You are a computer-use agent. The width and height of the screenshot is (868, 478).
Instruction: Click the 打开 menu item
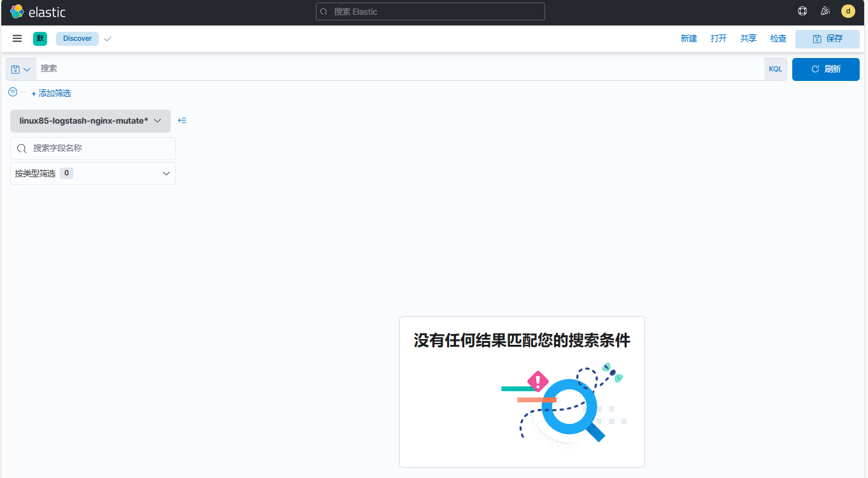click(x=718, y=39)
